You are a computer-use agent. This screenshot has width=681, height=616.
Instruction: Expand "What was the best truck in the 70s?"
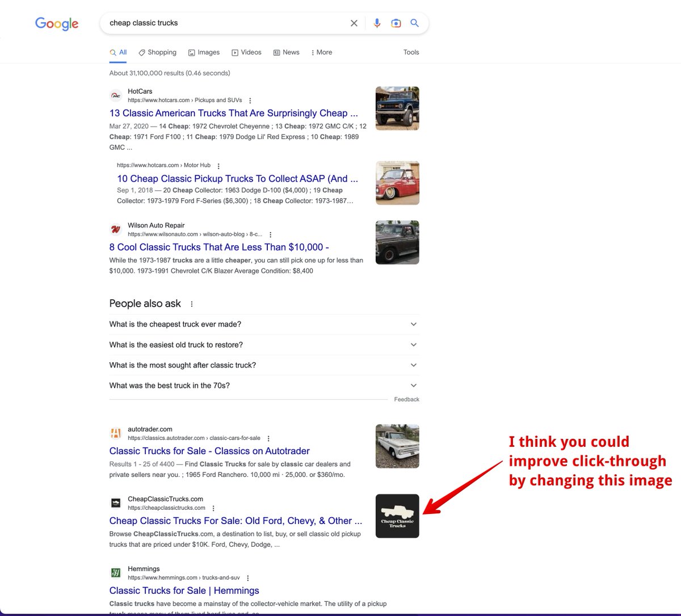point(413,385)
